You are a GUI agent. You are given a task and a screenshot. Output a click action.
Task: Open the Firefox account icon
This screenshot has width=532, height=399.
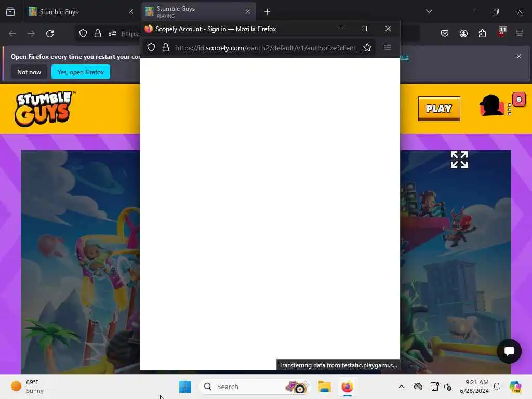click(x=463, y=33)
